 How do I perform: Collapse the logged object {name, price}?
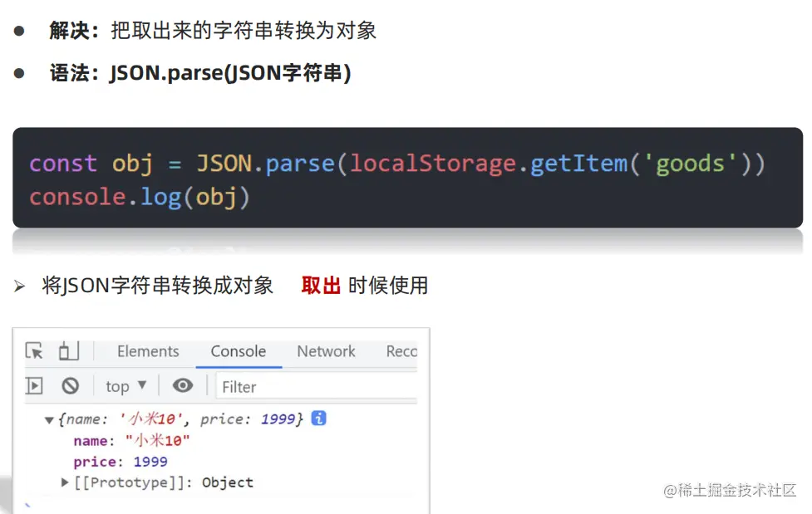pyautogui.click(x=49, y=420)
